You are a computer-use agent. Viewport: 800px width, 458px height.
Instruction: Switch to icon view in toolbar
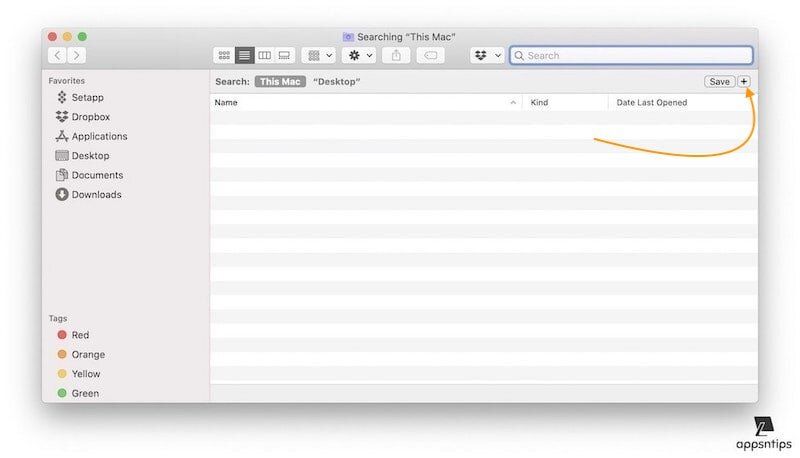pyautogui.click(x=224, y=56)
